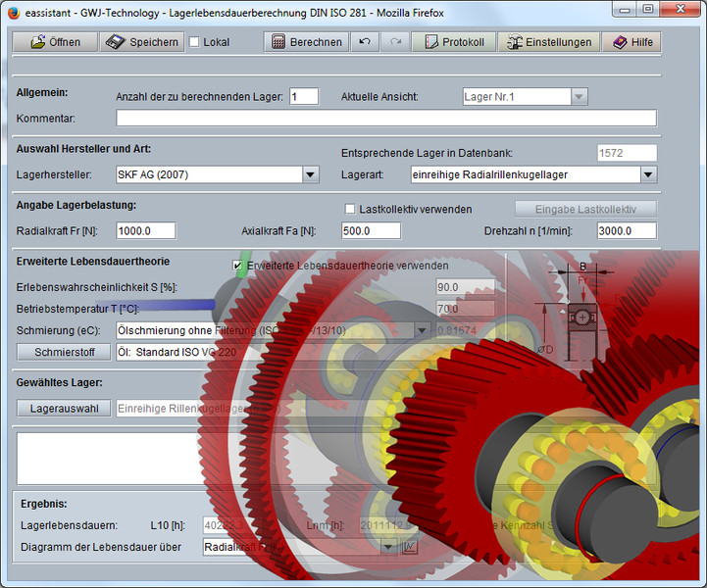Click the Drehzahl n input field

point(627,231)
